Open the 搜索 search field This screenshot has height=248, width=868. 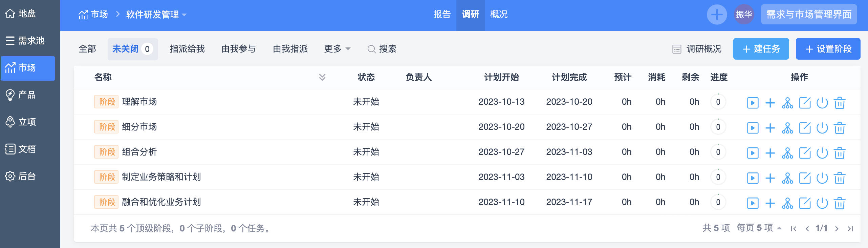pos(382,49)
